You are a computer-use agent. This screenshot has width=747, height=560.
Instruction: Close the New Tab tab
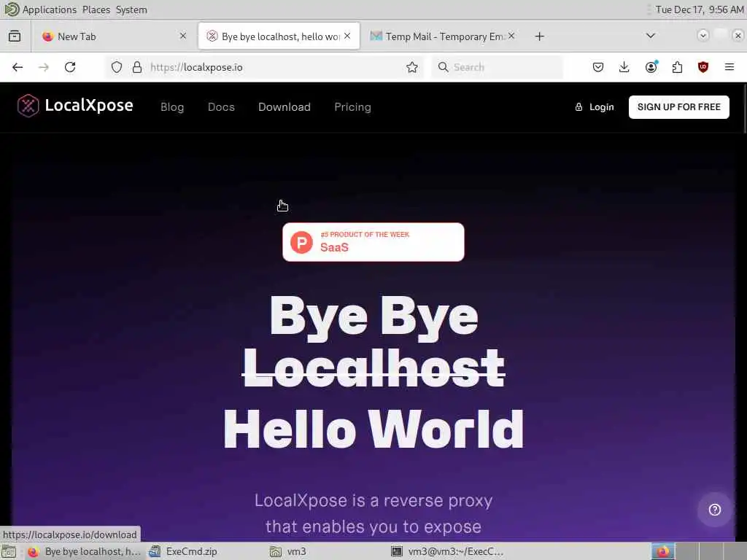pos(183,36)
